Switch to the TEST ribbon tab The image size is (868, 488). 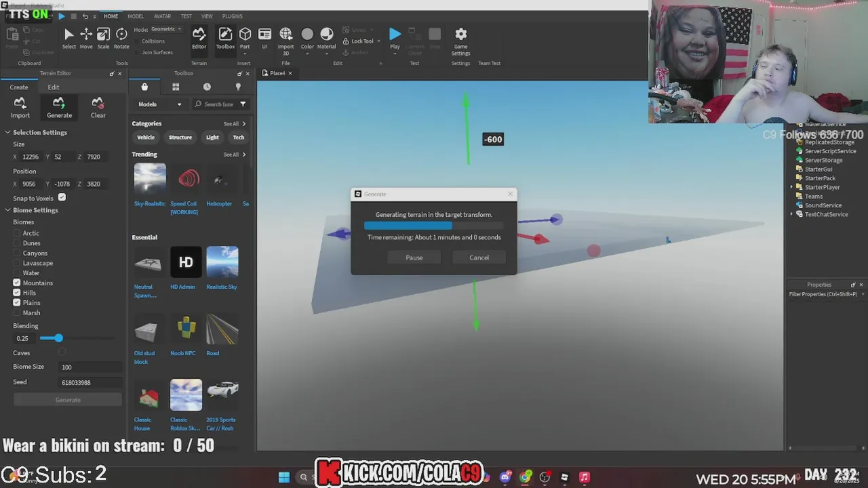tap(186, 16)
